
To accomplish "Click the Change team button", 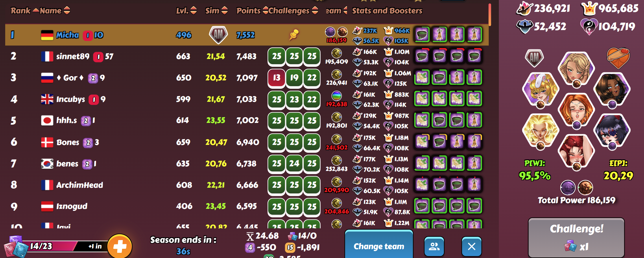I will tap(379, 246).
